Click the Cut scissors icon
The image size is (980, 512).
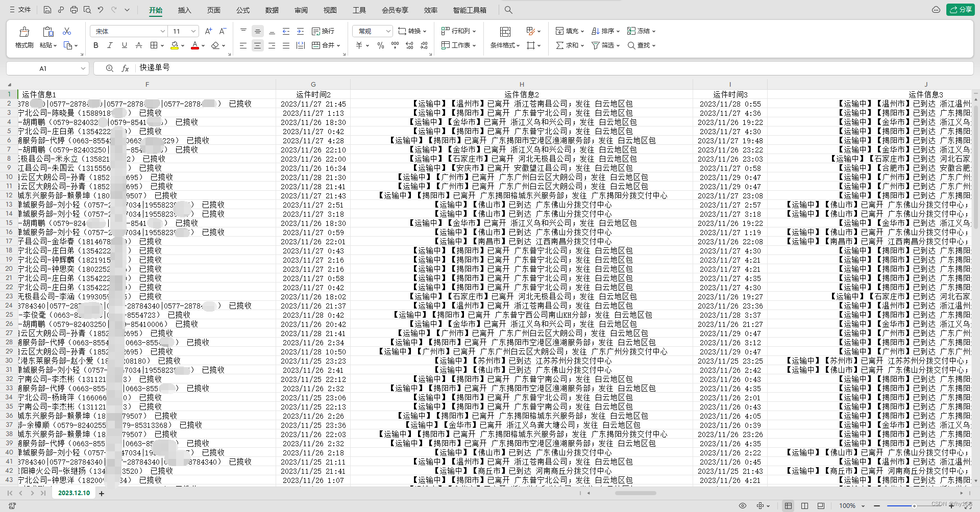(x=67, y=31)
